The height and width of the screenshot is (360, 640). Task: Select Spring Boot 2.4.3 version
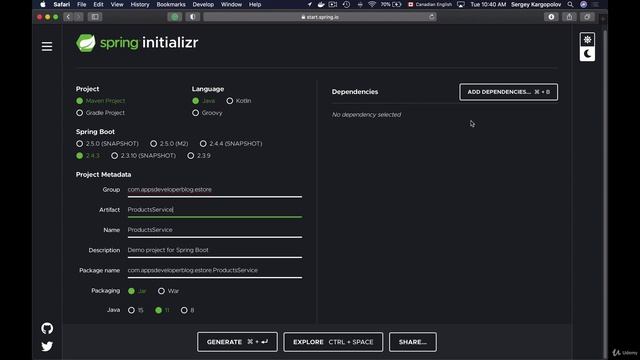tap(88, 156)
